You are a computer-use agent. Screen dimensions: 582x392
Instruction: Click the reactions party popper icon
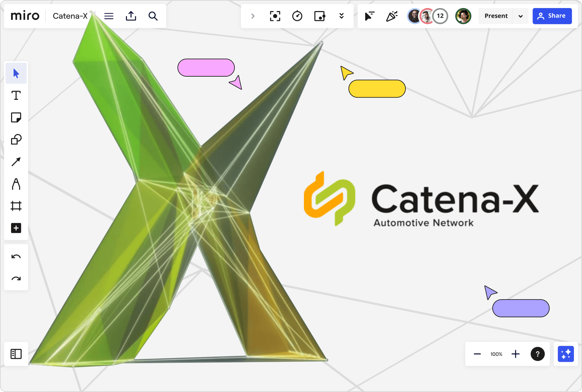click(x=392, y=16)
